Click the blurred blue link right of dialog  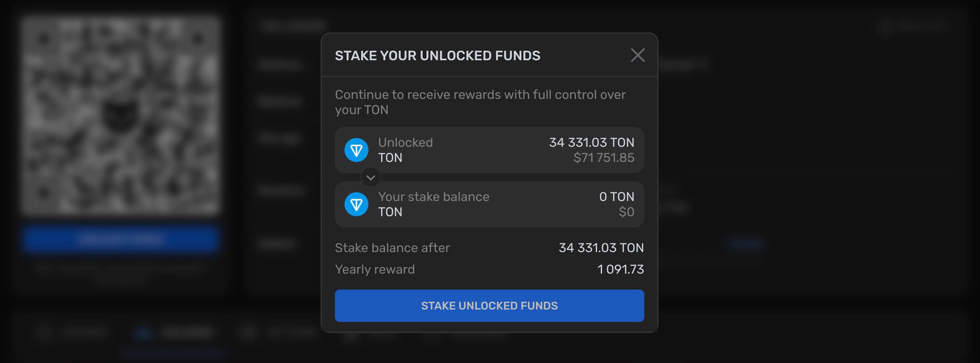pos(746,243)
